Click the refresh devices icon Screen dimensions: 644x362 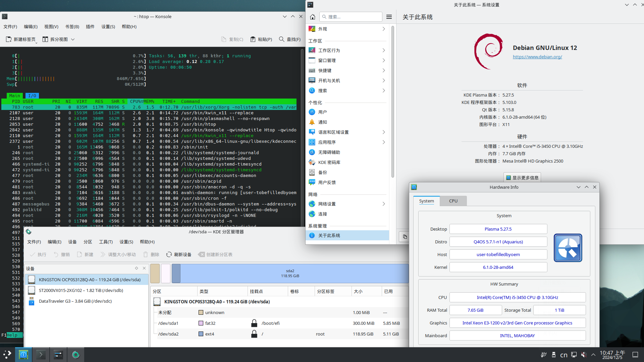(169, 254)
